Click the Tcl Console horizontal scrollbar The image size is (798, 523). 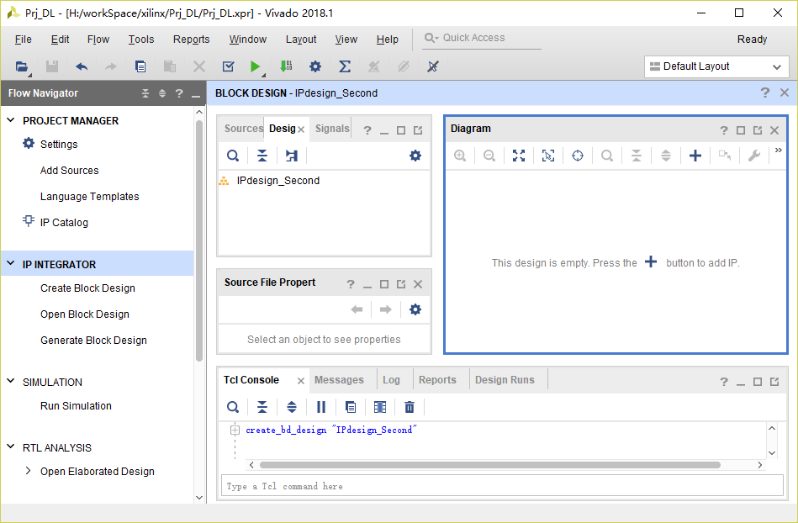(x=490, y=465)
